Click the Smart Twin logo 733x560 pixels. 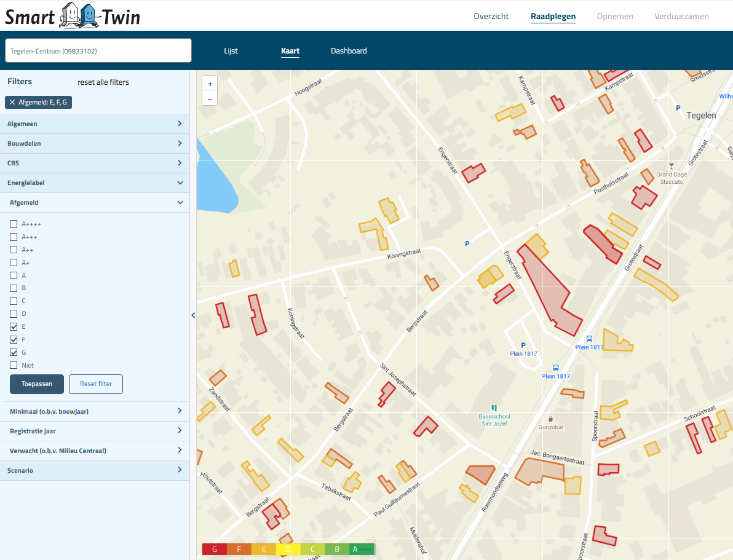click(x=73, y=16)
